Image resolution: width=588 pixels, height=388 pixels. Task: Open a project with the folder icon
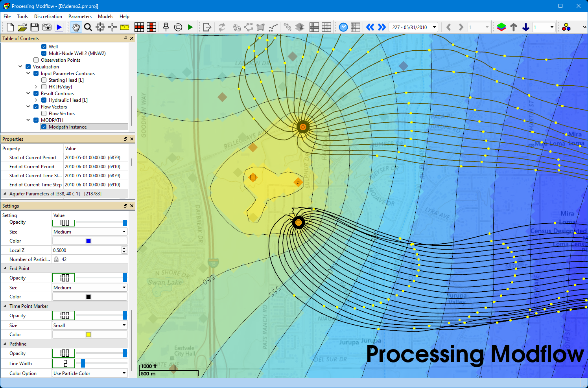coord(22,27)
